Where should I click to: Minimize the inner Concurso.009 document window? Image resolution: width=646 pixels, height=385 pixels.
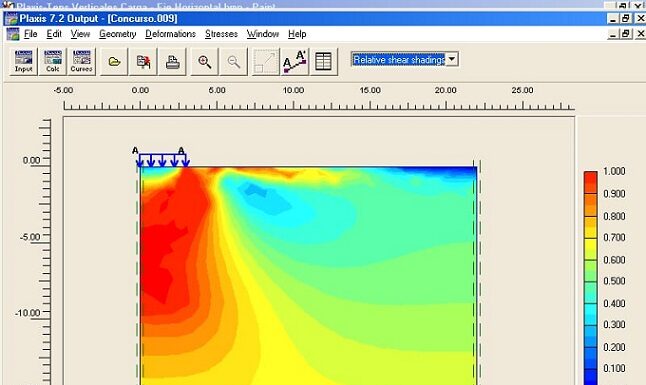pos(613,33)
